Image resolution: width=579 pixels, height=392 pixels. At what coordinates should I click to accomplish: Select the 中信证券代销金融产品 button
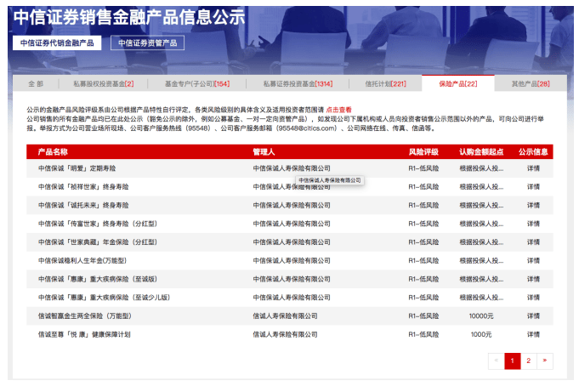pyautogui.click(x=57, y=43)
